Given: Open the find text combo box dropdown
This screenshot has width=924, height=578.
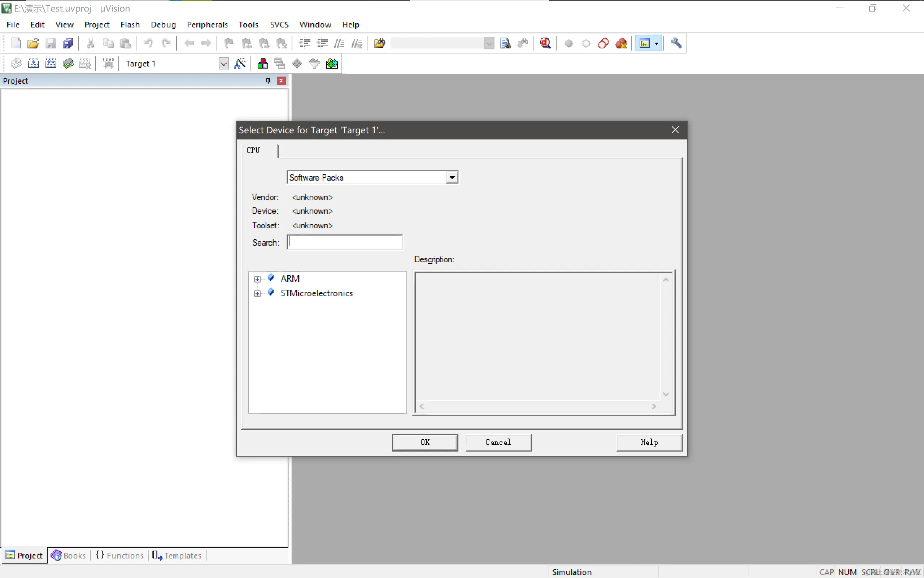Looking at the screenshot, I should click(x=489, y=43).
